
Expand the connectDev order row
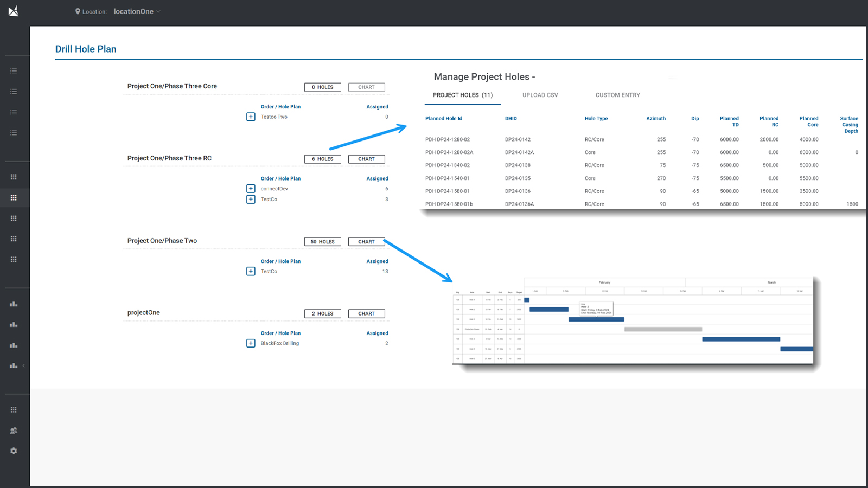point(251,189)
